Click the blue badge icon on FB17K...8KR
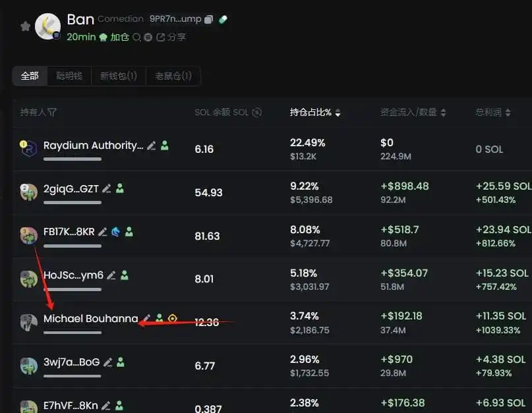Viewport: 532px width, 413px height. 115,232
